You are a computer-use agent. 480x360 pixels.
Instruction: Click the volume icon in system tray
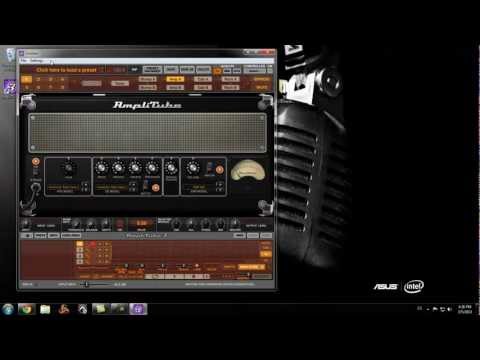click(450, 309)
